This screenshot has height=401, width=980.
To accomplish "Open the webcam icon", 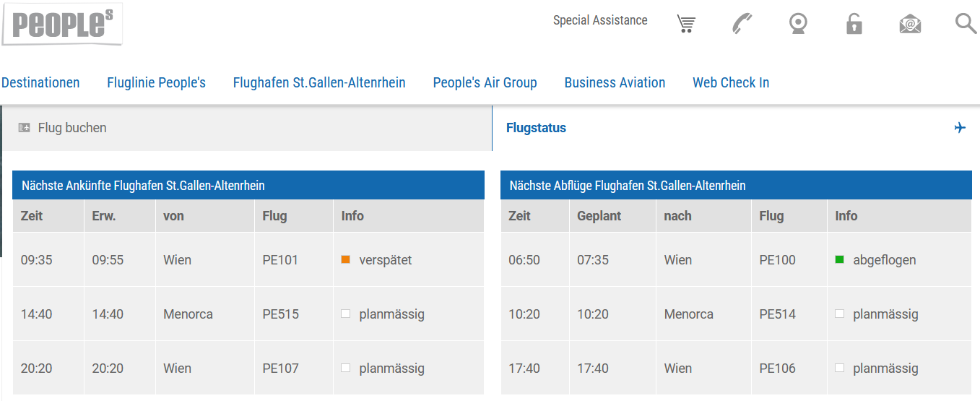I will [798, 24].
